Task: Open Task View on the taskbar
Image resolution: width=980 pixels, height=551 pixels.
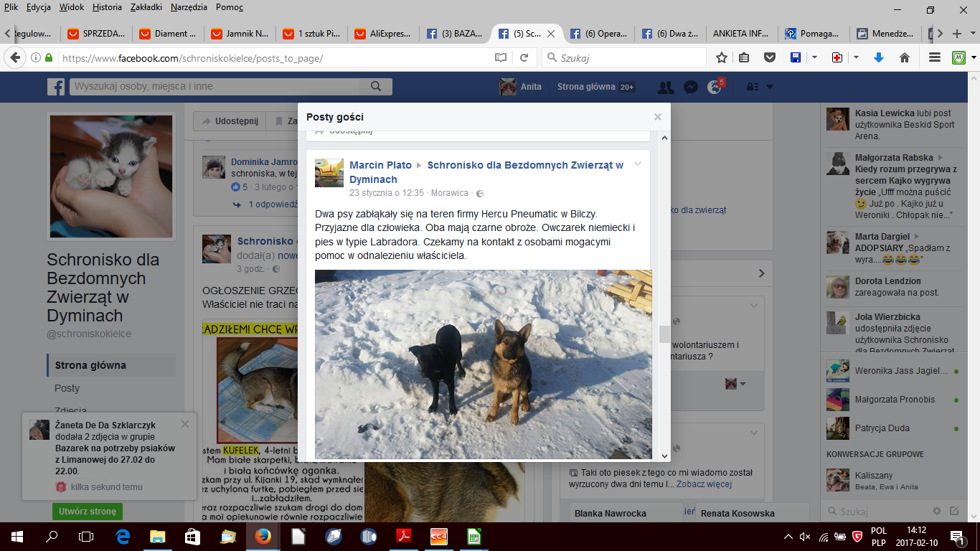Action: click(86, 536)
